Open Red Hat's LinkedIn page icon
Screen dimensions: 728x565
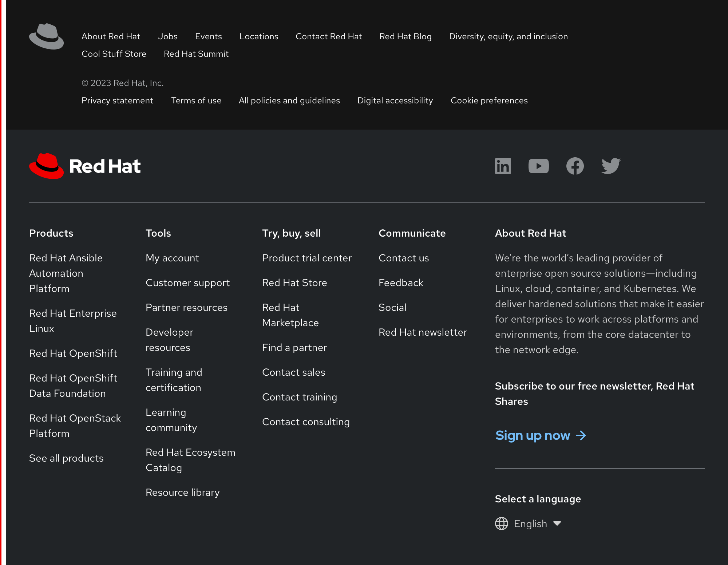pyautogui.click(x=503, y=166)
